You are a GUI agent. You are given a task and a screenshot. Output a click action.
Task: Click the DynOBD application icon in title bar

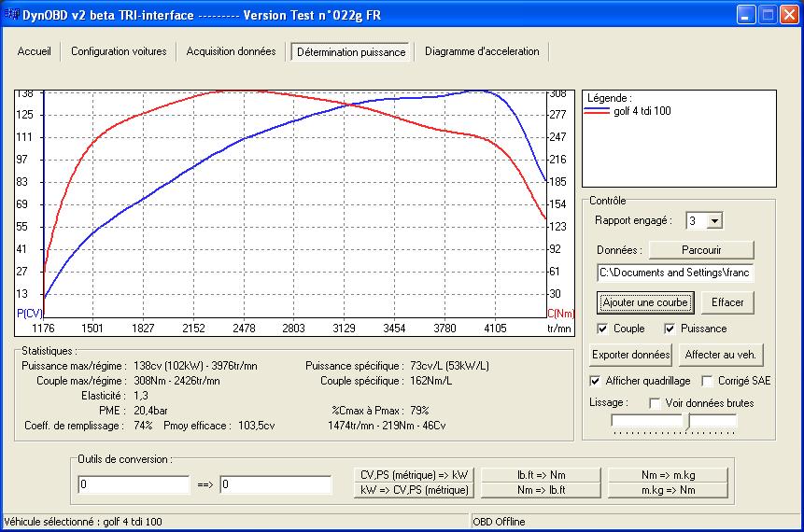(x=12, y=15)
